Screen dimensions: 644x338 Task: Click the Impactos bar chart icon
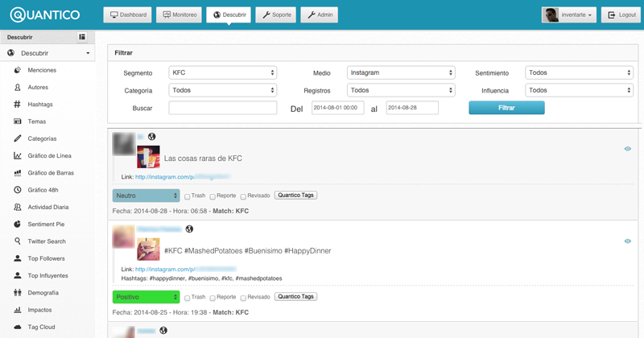pyautogui.click(x=17, y=310)
